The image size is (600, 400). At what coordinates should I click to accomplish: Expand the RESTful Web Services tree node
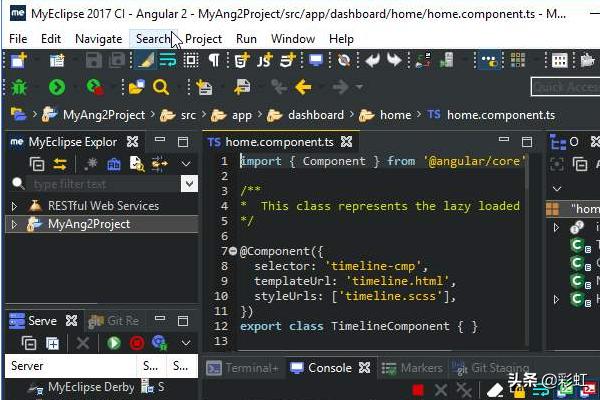click(x=14, y=206)
